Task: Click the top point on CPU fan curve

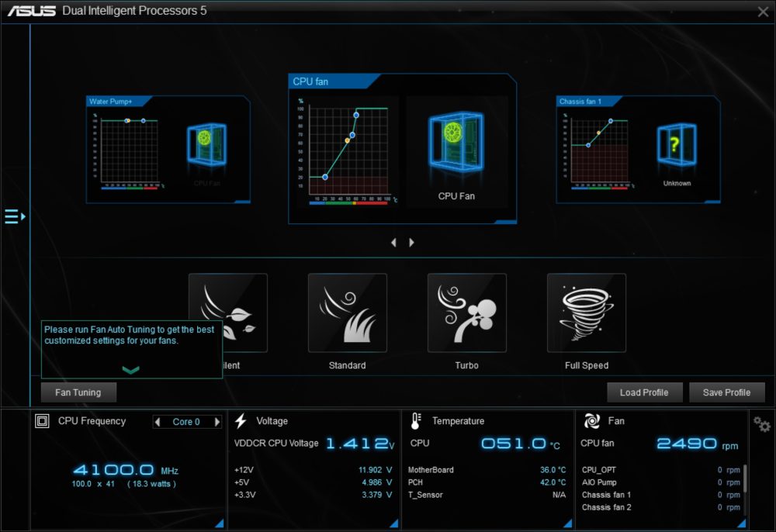Action: pyautogui.click(x=356, y=116)
